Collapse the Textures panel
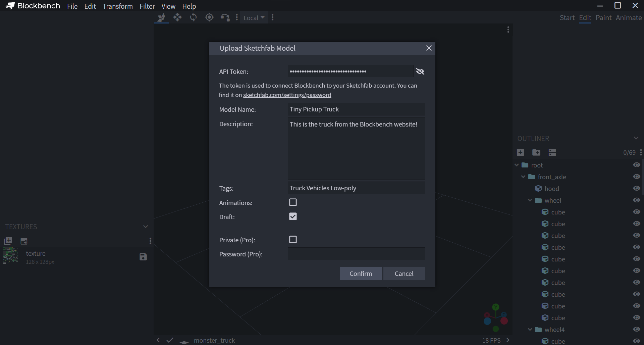Image resolution: width=644 pixels, height=345 pixels. [146, 227]
